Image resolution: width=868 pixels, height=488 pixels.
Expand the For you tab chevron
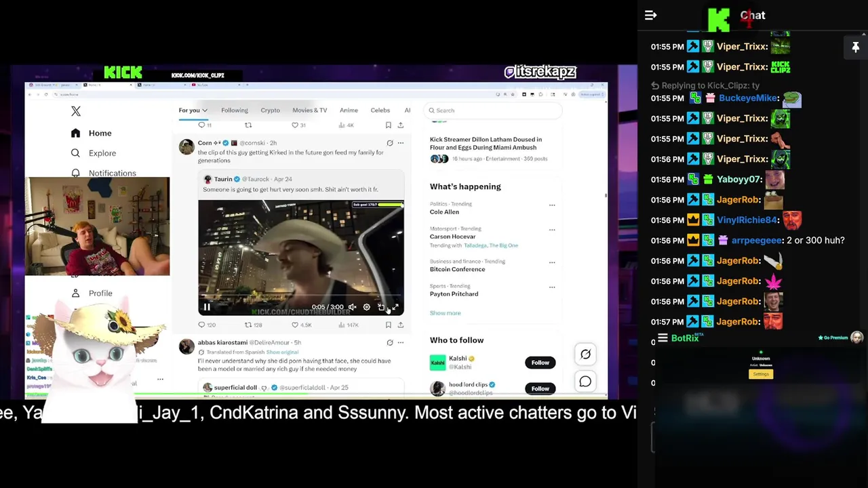point(205,110)
